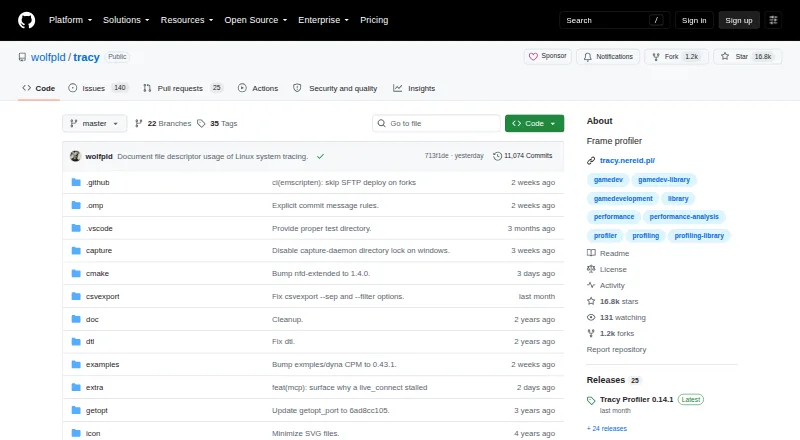Open the Insights tab

click(x=414, y=88)
